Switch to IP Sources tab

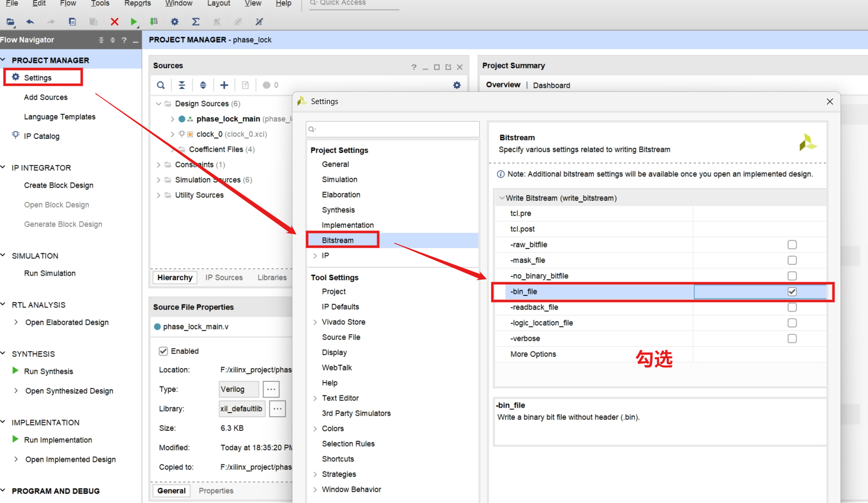[x=224, y=278]
